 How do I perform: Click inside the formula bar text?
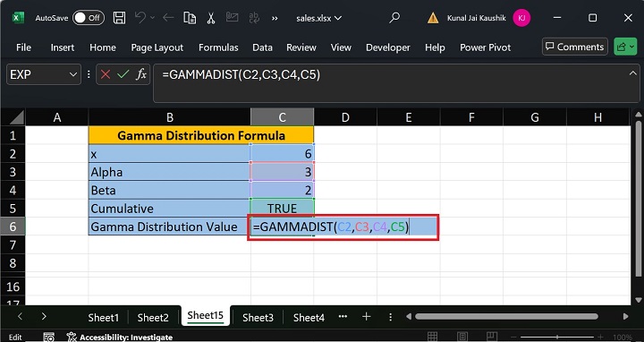pos(241,74)
